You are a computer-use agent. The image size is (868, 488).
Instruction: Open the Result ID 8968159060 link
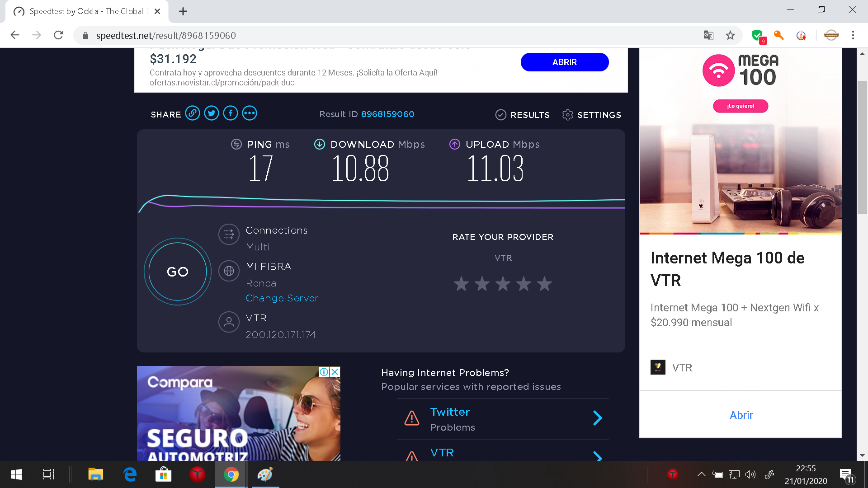point(387,114)
